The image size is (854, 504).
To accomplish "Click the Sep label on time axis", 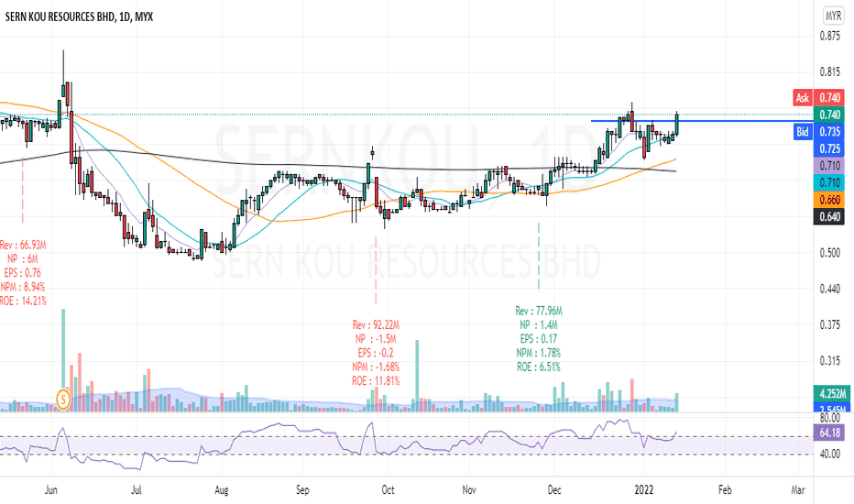I will coord(302,490).
